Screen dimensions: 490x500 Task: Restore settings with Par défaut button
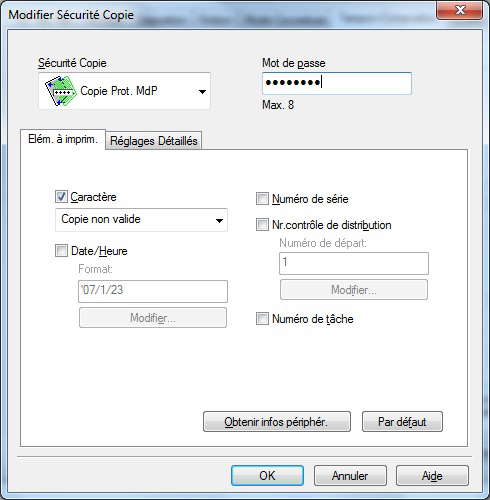[402, 422]
